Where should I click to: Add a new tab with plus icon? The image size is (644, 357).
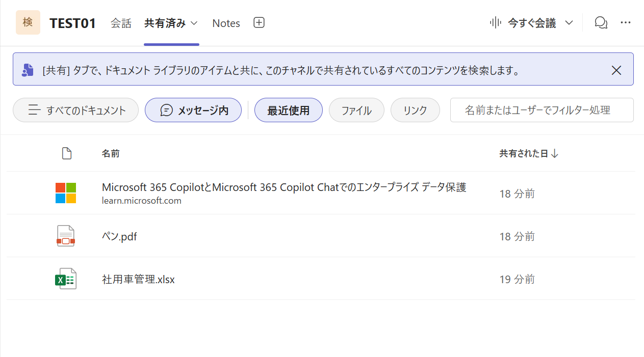(x=259, y=23)
